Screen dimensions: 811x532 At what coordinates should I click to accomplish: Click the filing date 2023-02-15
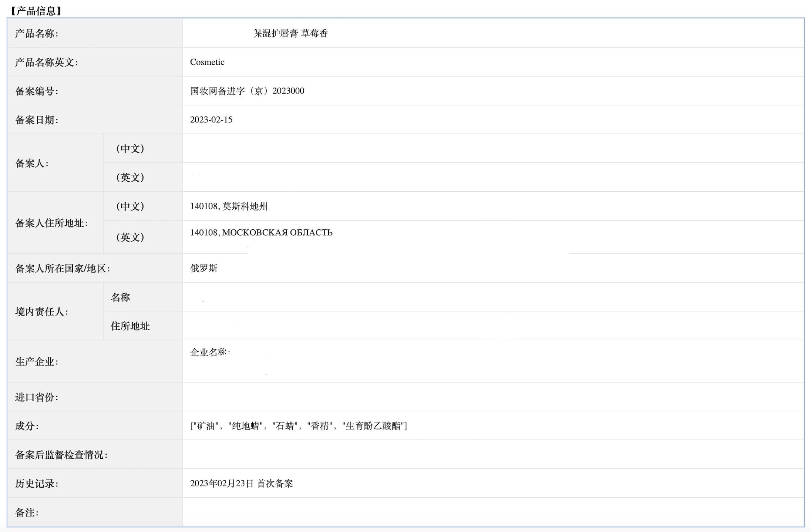coord(211,119)
